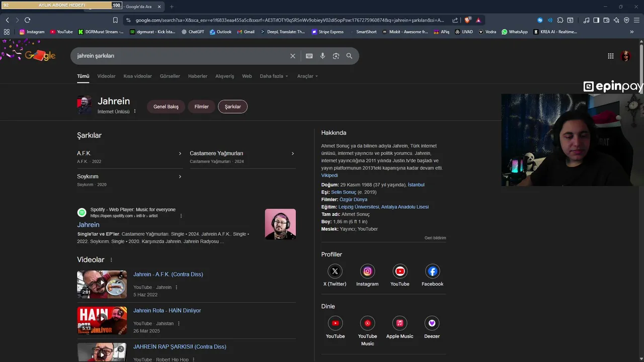Open the Shazam extension icon
Viewport: 644px width, 362px height.
[540, 20]
